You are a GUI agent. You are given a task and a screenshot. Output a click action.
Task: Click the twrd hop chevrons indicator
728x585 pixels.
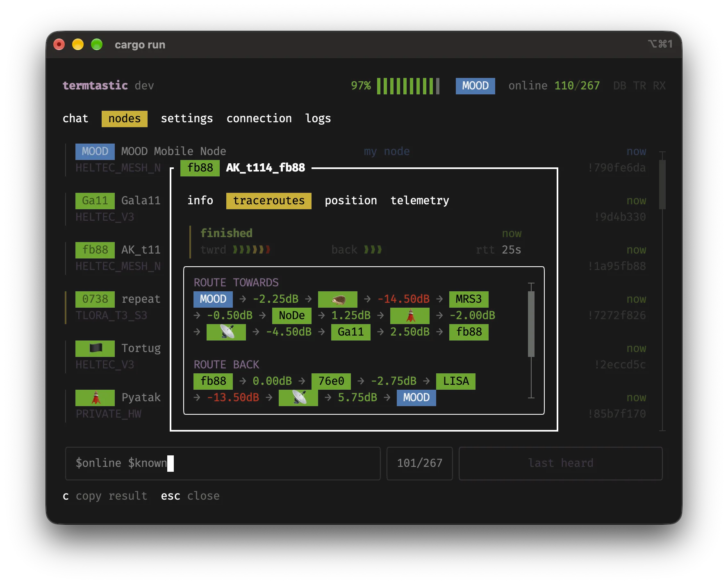(x=251, y=249)
